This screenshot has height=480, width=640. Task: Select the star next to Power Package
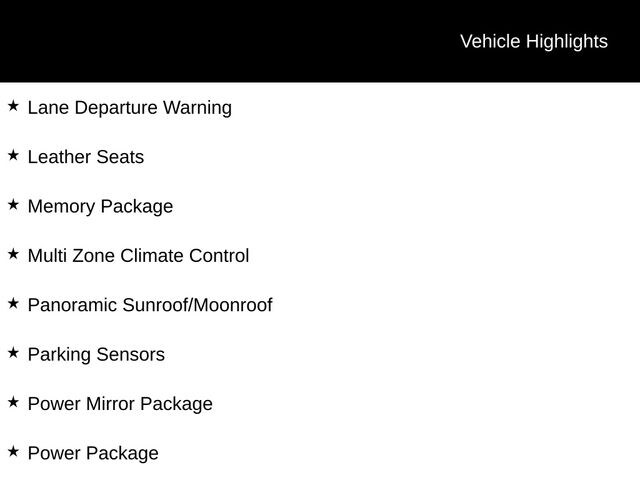tap(13, 452)
